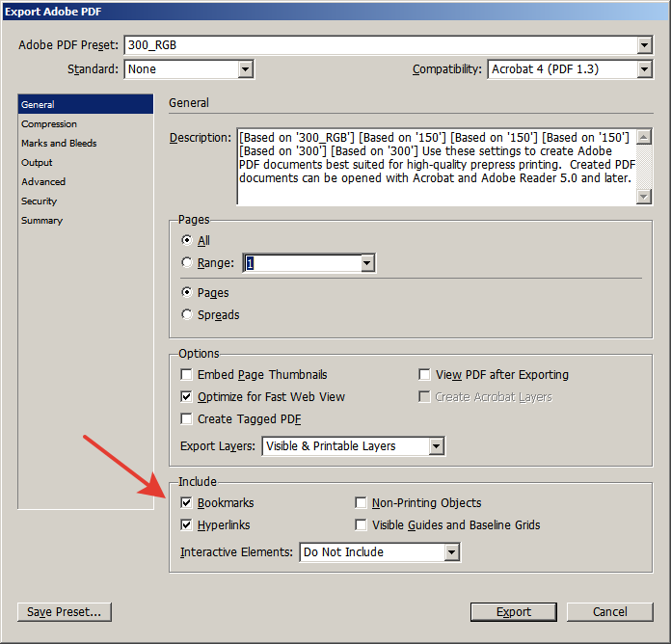Screen dimensions: 671x644
Task: Click the Save Preset button
Action: (65, 612)
